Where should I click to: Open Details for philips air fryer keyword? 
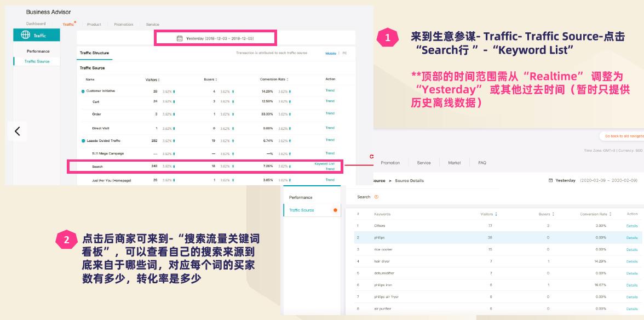[632, 297]
